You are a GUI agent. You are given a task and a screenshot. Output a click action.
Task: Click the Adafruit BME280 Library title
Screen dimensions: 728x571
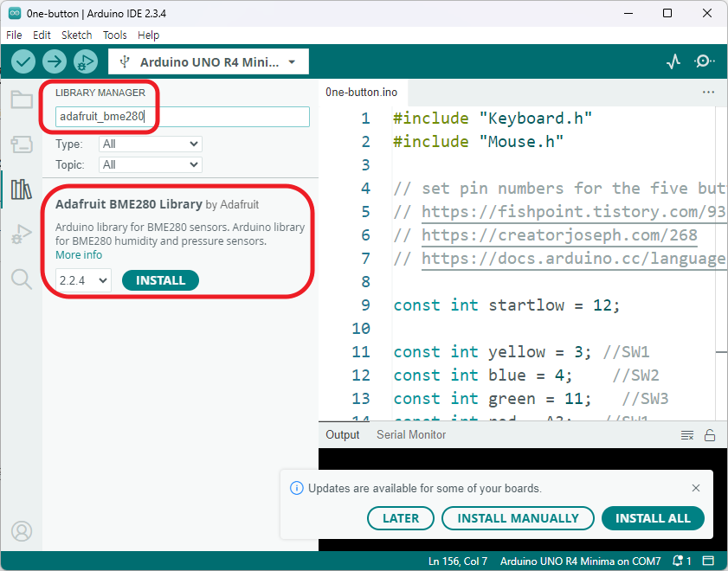[129, 204]
